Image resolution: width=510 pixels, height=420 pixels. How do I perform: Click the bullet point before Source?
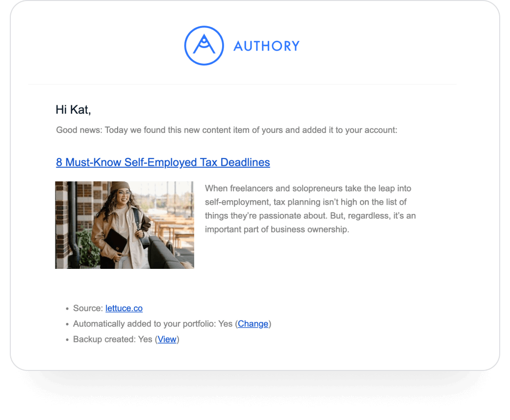tap(67, 309)
